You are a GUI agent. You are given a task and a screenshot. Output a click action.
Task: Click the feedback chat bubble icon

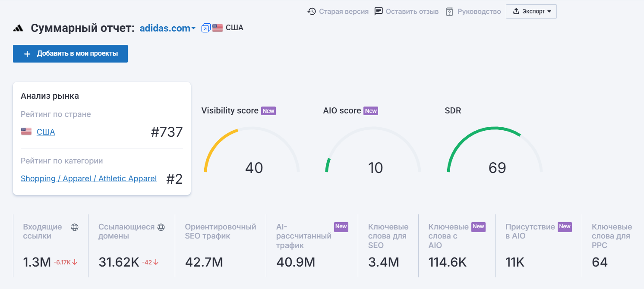click(378, 11)
